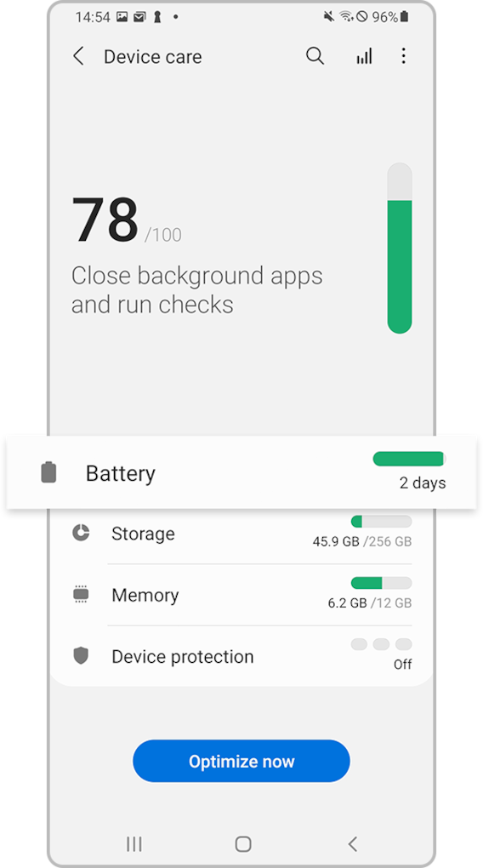483x868 pixels.
Task: Open search with the magnifier icon
Action: point(315,56)
